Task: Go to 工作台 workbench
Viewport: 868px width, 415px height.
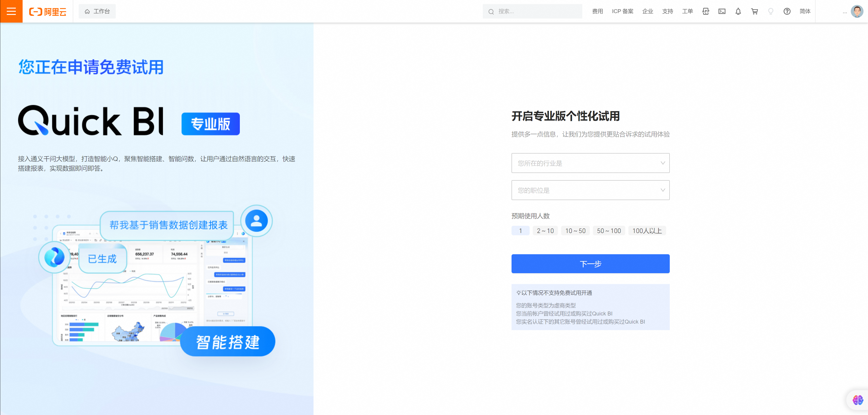Action: tap(97, 12)
